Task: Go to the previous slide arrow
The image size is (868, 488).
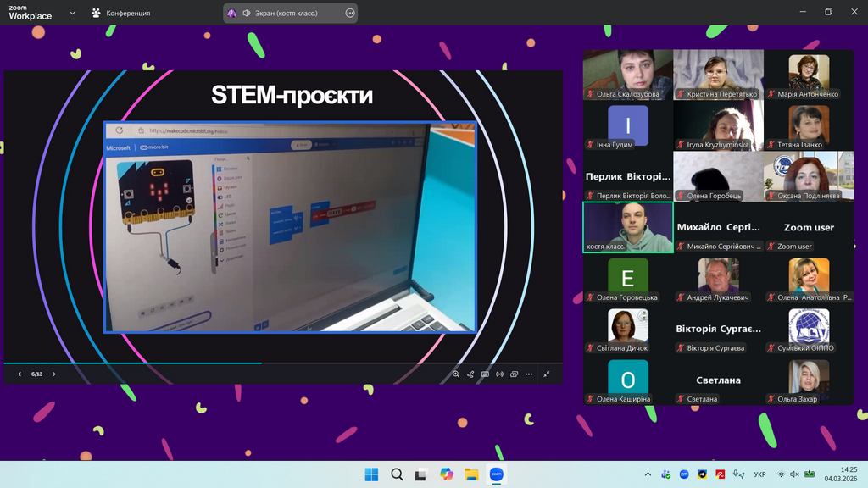Action: 20,374
